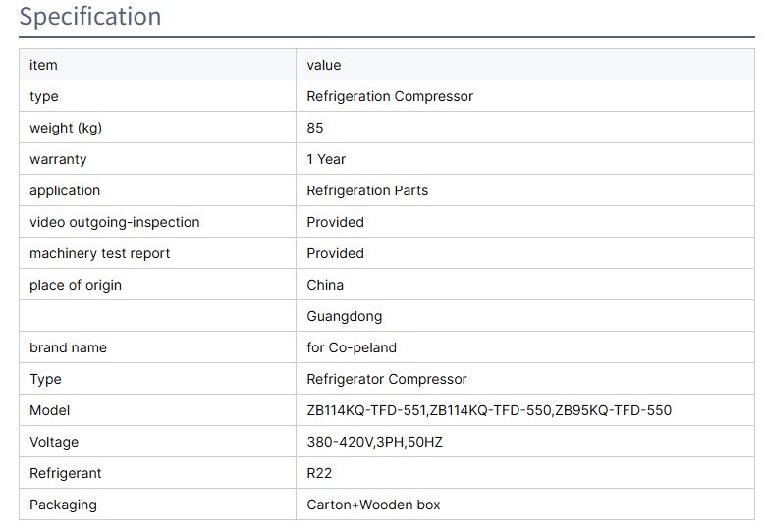Click the weight value 85
Screen dimensions: 764x532
315,128
